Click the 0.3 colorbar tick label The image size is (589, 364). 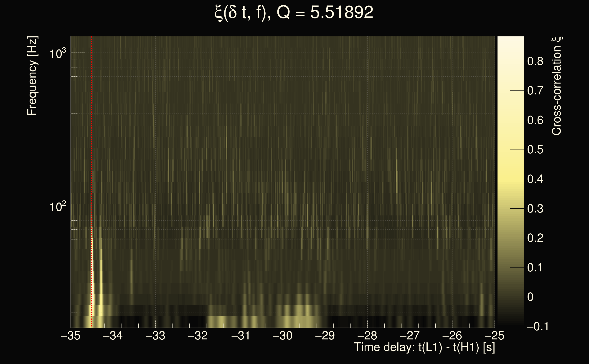click(535, 209)
